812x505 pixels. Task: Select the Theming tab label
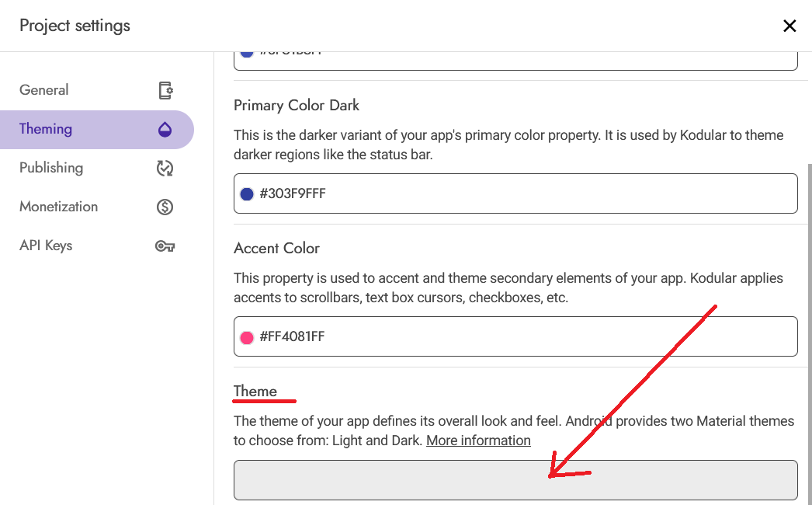pyautogui.click(x=46, y=129)
